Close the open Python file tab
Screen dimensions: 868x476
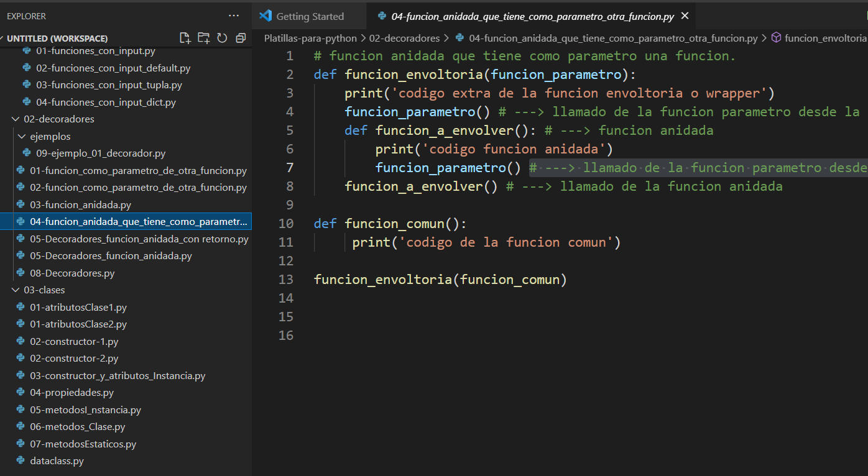click(x=685, y=16)
